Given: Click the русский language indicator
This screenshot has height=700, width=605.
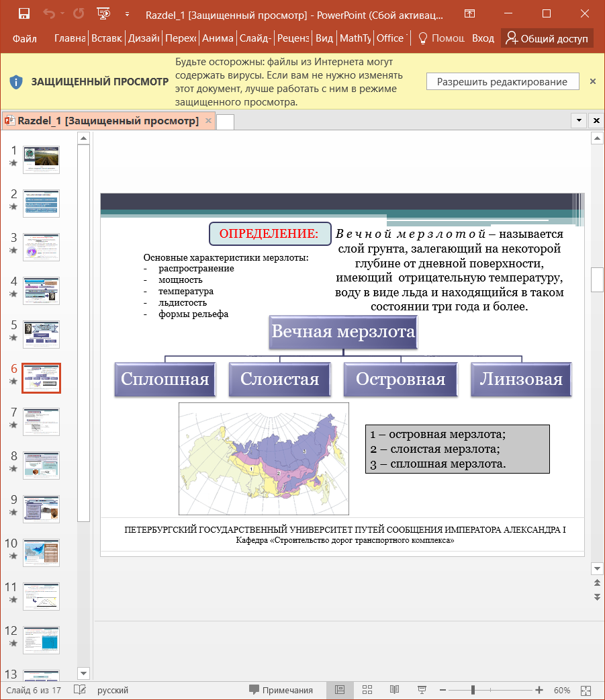Looking at the screenshot, I should (113, 690).
